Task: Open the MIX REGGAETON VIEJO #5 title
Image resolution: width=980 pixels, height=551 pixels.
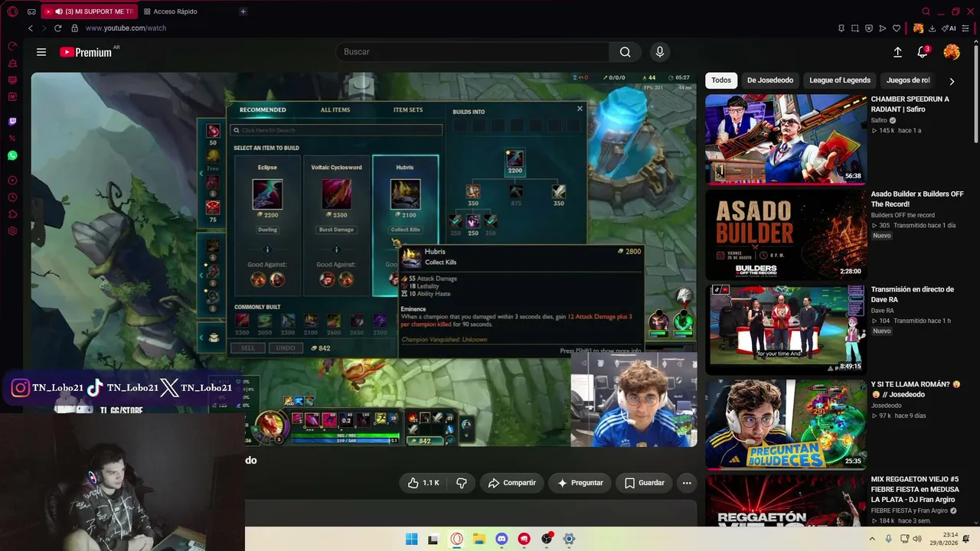Action: (914, 489)
